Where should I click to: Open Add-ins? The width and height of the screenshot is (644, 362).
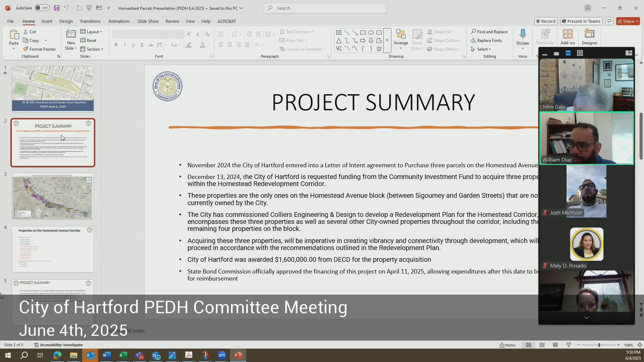tap(568, 37)
